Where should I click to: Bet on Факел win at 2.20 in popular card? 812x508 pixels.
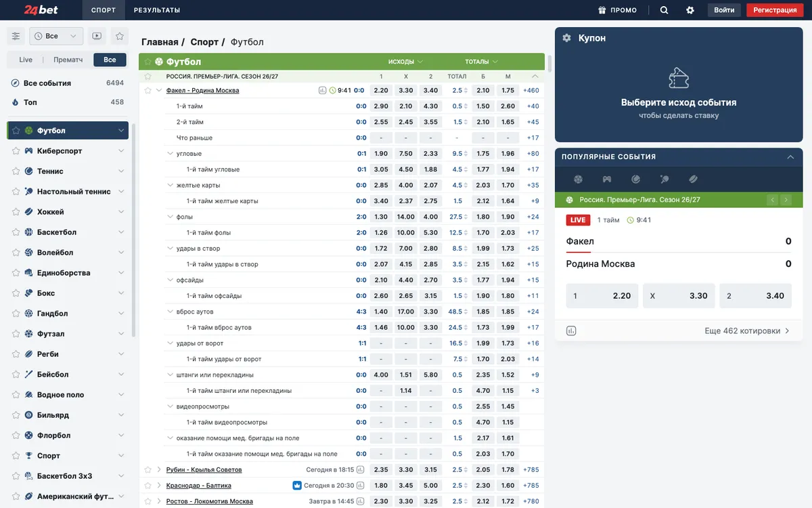click(x=602, y=296)
